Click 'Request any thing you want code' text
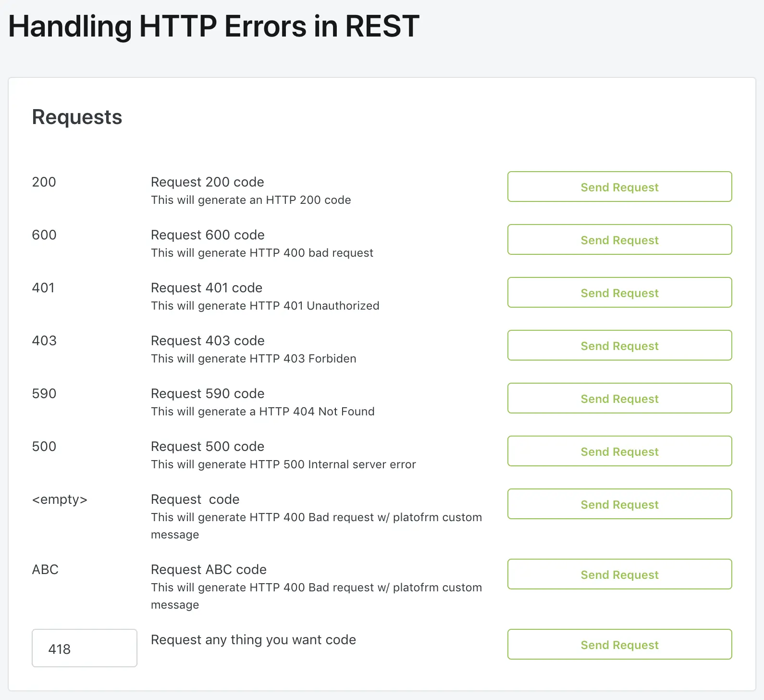764x700 pixels. click(x=253, y=640)
